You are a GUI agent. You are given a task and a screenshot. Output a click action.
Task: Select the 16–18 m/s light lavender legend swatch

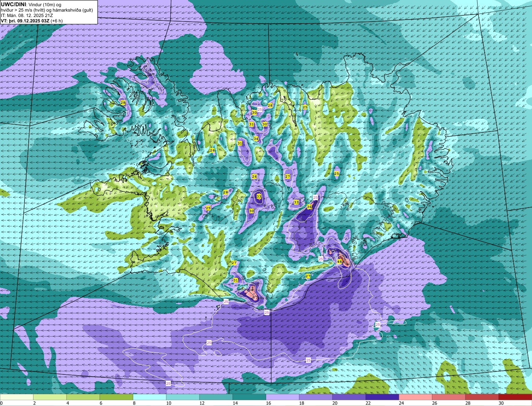283,397
